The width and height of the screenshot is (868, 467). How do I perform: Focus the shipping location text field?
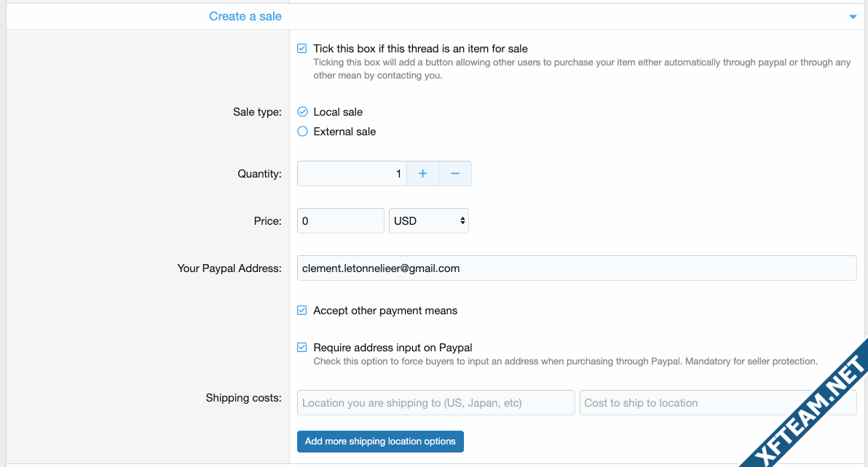[435, 403]
